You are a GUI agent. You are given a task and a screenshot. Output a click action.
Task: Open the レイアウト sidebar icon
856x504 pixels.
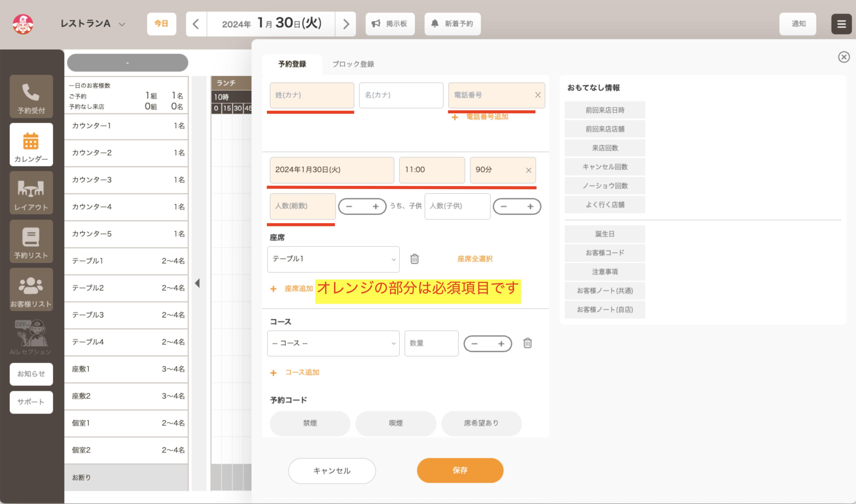coord(31,193)
